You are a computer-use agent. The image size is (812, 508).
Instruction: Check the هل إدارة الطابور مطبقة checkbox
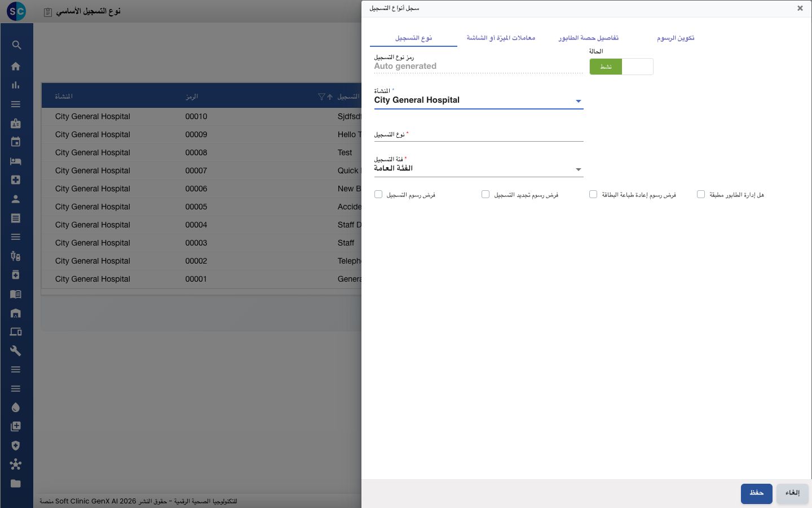tap(701, 194)
